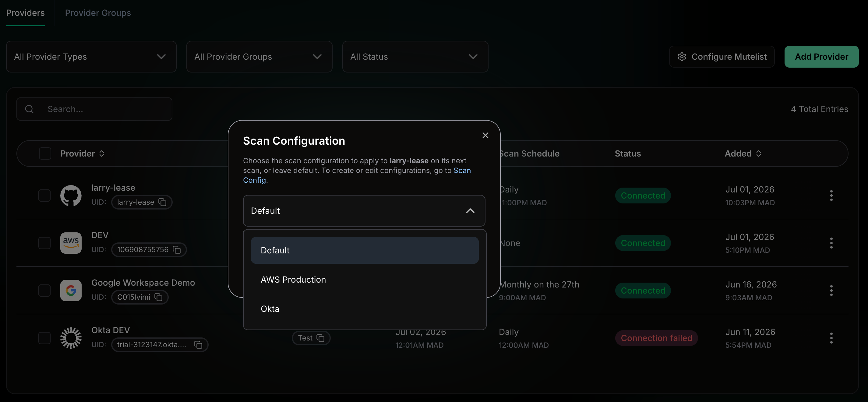This screenshot has height=402, width=868.
Task: Click the GitHub logo for larry-lease
Action: [x=71, y=196]
